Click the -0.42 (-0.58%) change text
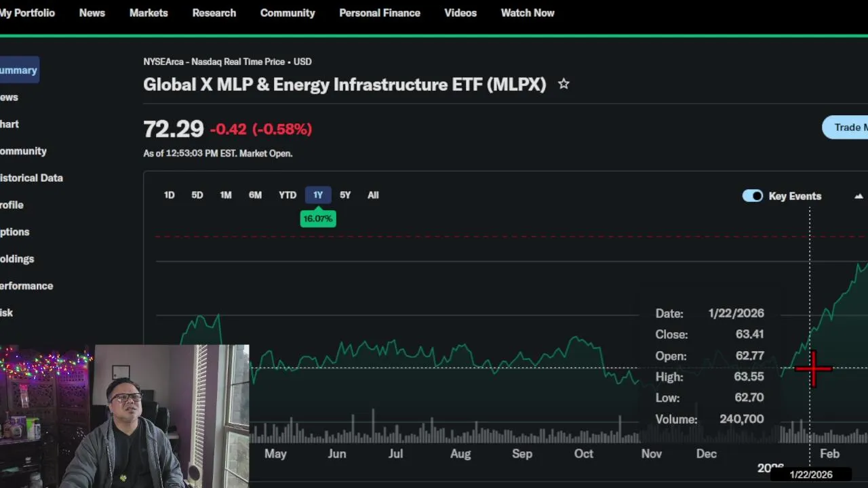The height and width of the screenshot is (488, 868). click(261, 129)
